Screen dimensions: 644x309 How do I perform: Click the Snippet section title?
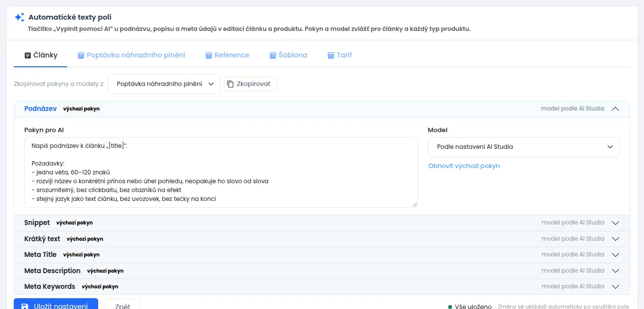37,223
